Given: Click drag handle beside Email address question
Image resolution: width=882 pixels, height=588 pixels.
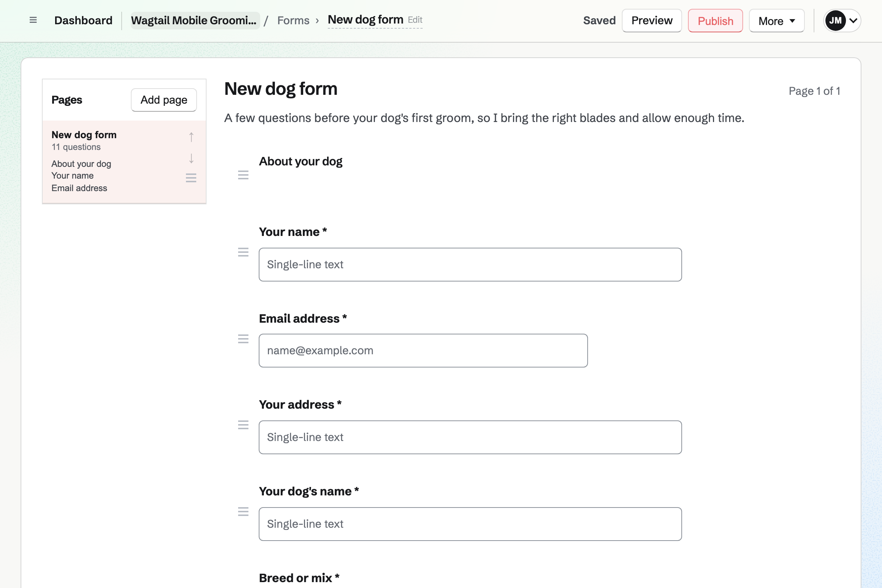Looking at the screenshot, I should 243,339.
